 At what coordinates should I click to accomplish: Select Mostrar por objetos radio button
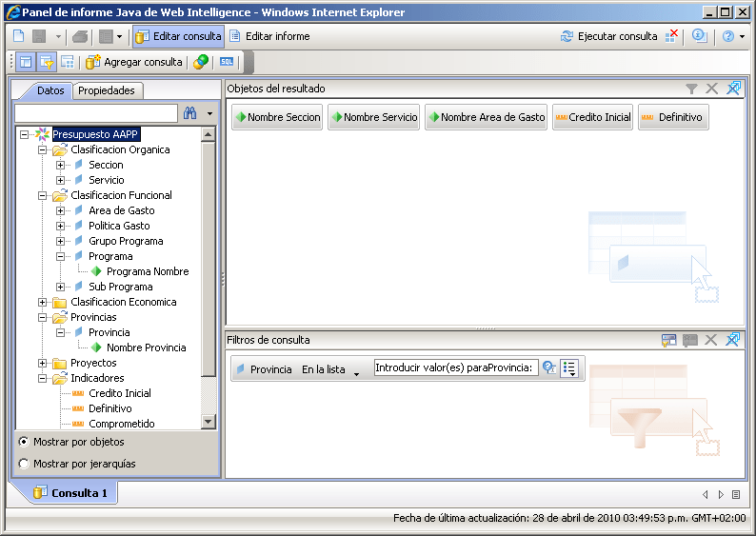point(24,442)
